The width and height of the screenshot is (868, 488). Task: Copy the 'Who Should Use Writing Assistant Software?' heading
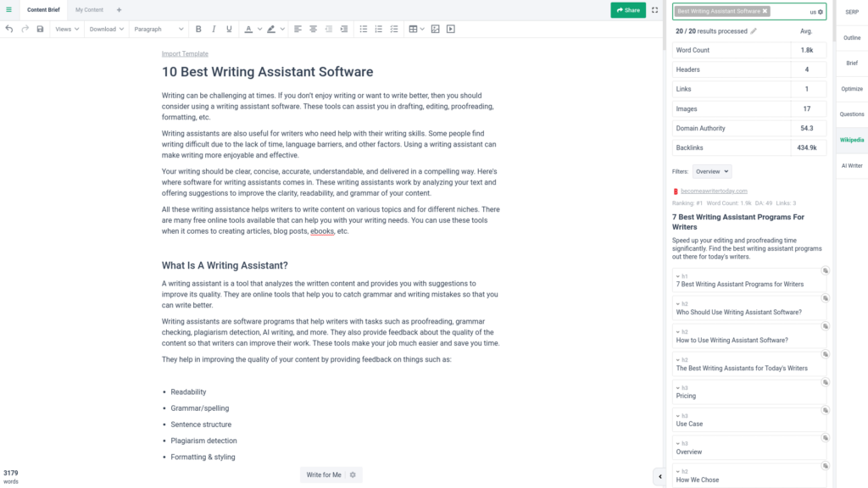pyautogui.click(x=826, y=298)
